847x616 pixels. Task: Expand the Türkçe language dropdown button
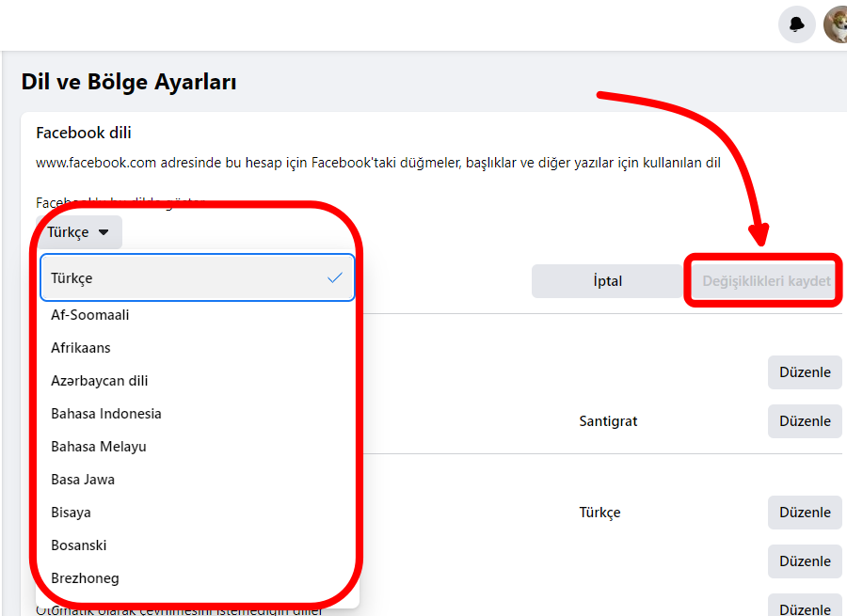[x=79, y=232]
